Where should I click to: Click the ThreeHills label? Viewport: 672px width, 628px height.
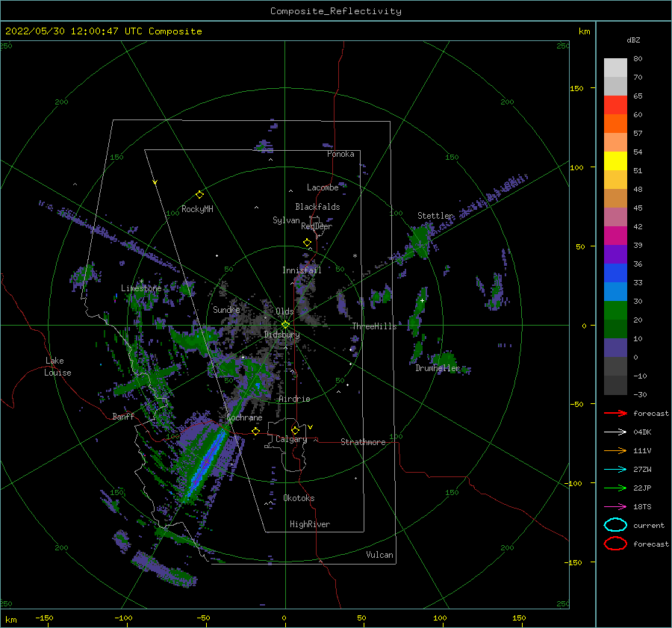pyautogui.click(x=375, y=326)
